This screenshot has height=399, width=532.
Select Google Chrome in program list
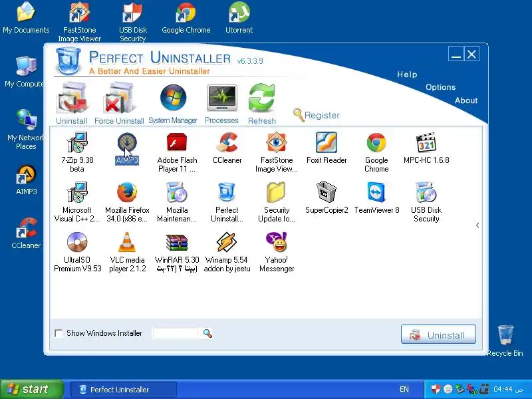376,152
